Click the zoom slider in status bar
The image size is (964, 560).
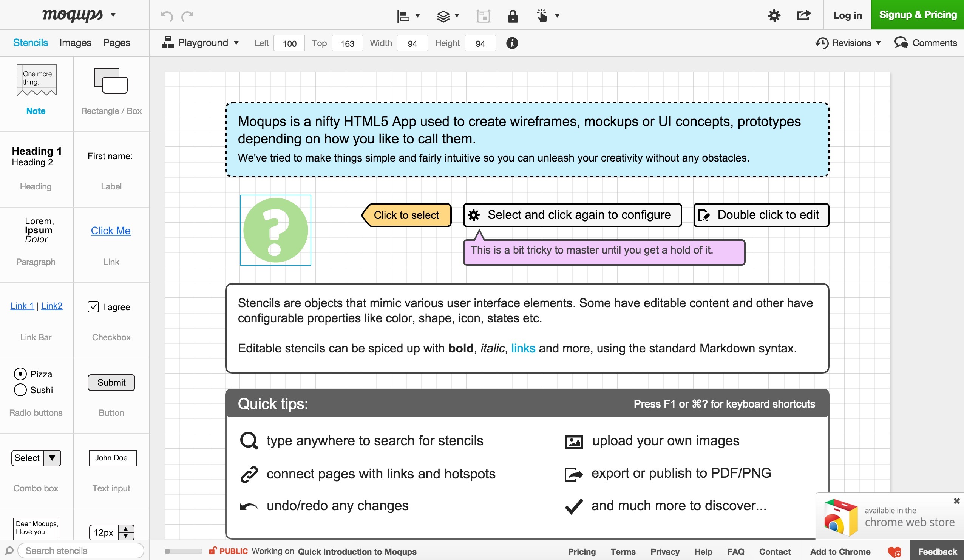tap(183, 551)
